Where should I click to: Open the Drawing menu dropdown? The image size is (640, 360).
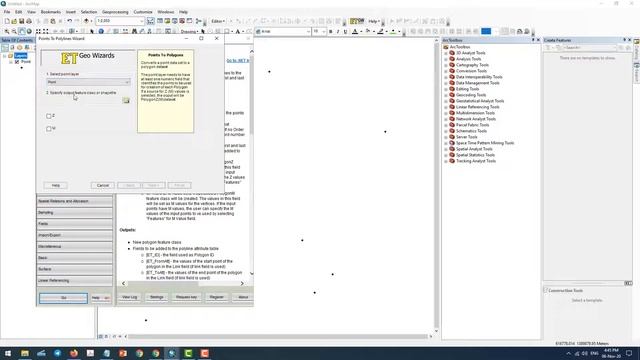tap(189, 31)
